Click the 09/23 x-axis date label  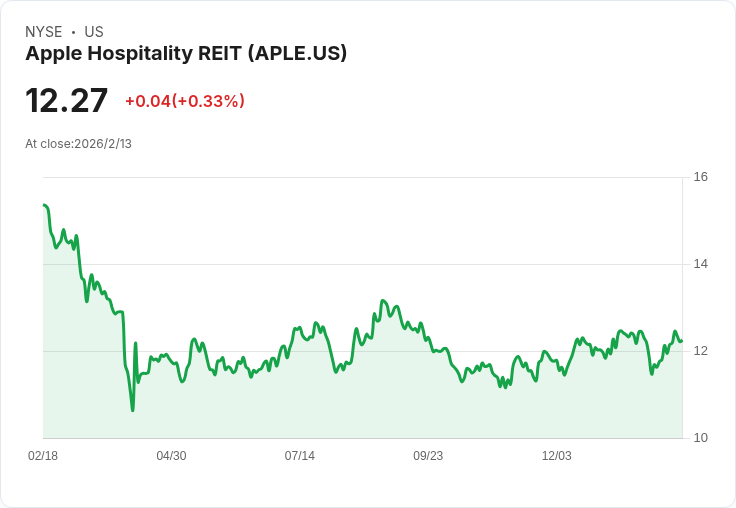click(428, 455)
